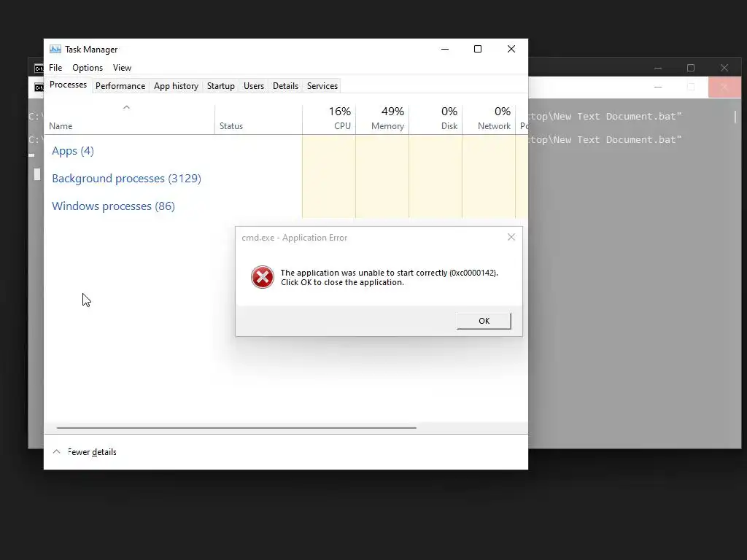
Task: Go to the Startup tab
Action: (220, 86)
